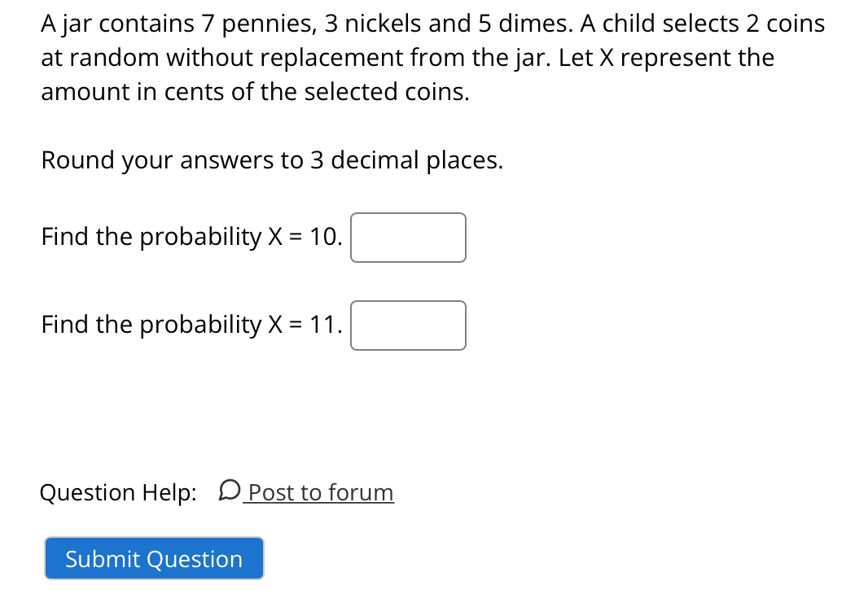Click the answer box for probability X = 10

tap(407, 238)
